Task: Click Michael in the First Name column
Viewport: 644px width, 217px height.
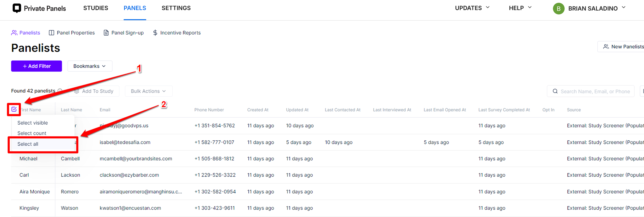Action: [x=28, y=159]
